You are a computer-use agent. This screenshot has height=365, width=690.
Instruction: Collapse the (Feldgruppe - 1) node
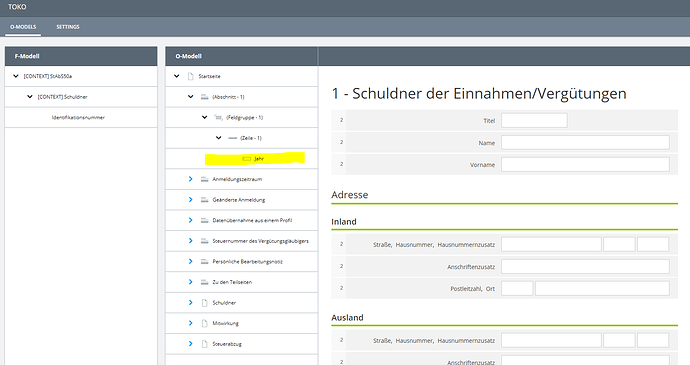[205, 118]
